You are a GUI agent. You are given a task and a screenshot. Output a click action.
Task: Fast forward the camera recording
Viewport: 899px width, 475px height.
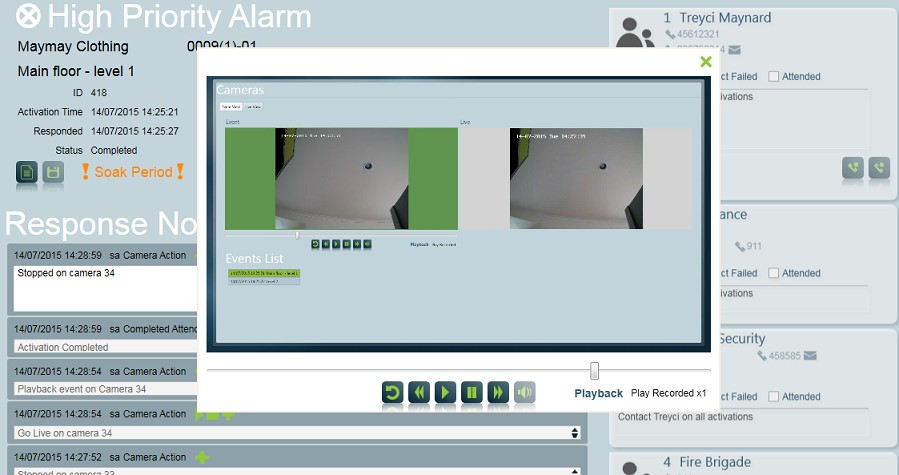498,392
